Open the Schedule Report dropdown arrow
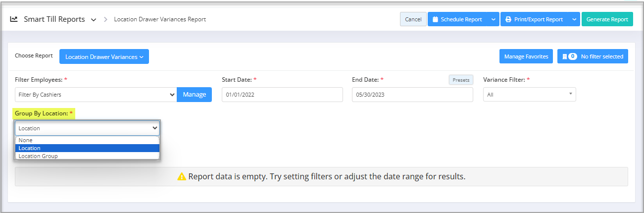Viewport: 644px width, 213px height. tap(493, 19)
